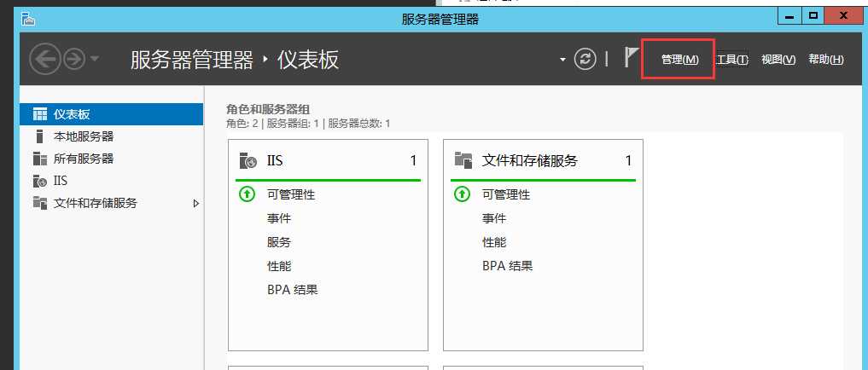
Task: Click 事件 link in IIS tile
Action: coord(279,218)
